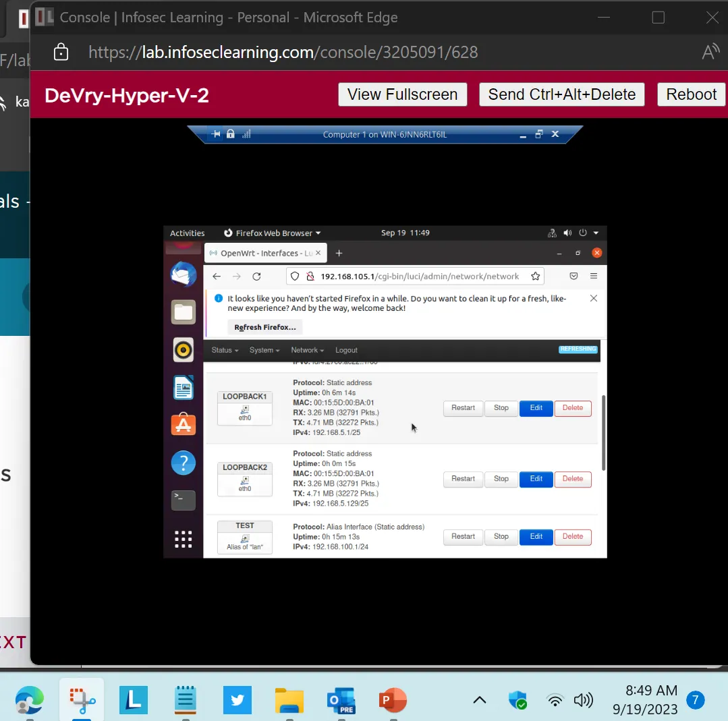Click the Ubuntu network status icon
Image resolution: width=728 pixels, height=721 pixels.
tap(552, 233)
